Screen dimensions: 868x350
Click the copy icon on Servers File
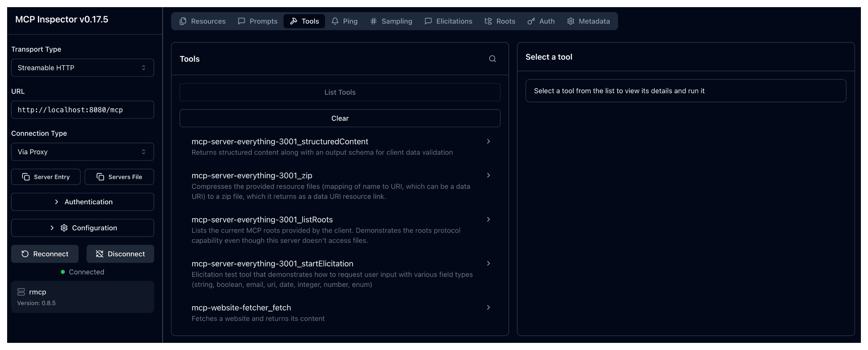click(x=100, y=177)
